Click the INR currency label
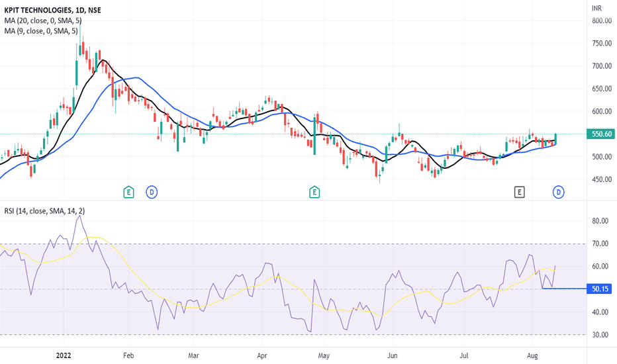 (x=596, y=8)
